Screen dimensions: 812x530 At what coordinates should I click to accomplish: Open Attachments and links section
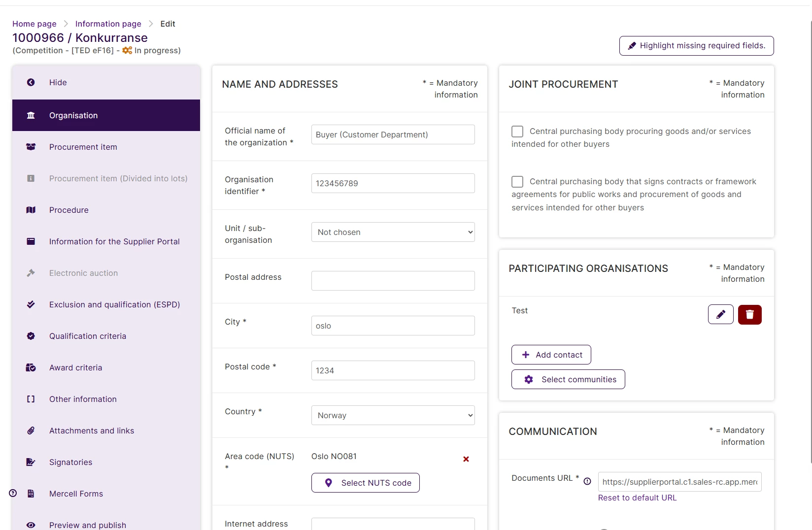click(x=92, y=431)
